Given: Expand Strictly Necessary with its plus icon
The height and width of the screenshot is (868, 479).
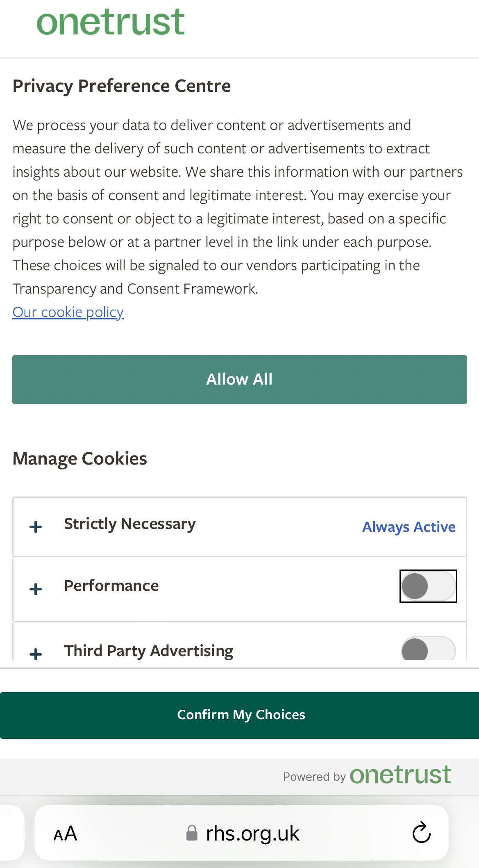Looking at the screenshot, I should [36, 527].
